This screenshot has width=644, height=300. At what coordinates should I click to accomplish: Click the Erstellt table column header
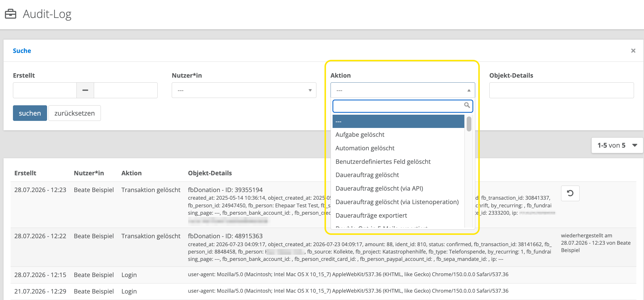point(25,173)
